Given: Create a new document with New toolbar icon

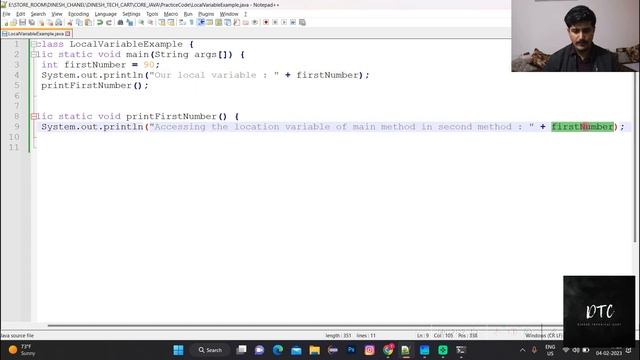Looking at the screenshot, I should click(6, 22).
